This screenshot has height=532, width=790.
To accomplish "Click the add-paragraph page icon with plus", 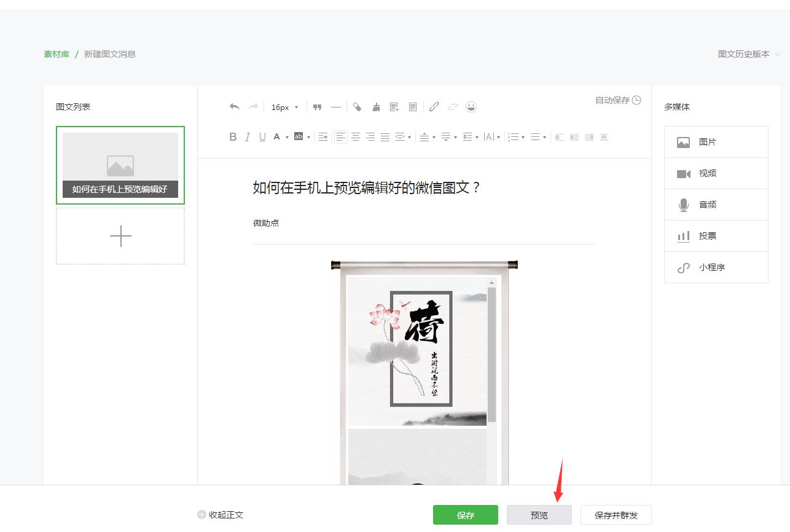I will (x=394, y=107).
